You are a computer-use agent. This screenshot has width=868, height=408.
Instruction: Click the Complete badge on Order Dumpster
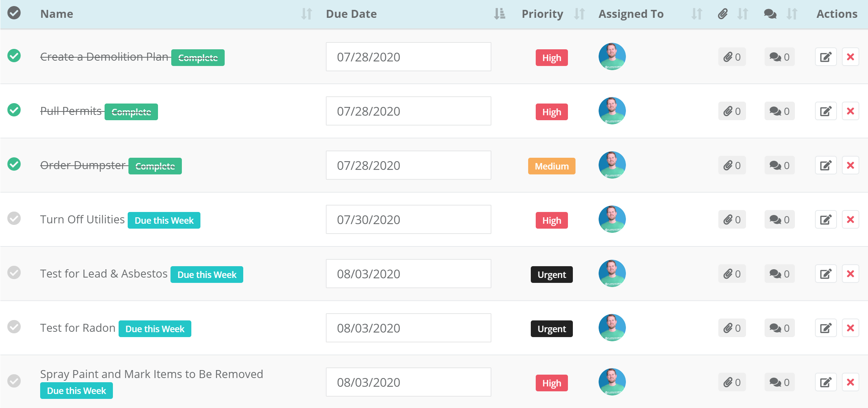click(155, 166)
